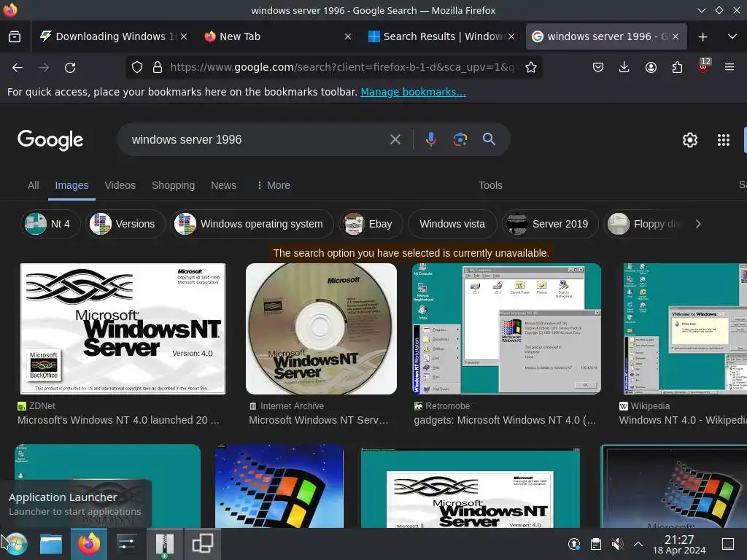Switch to the Shopping results tab

(x=173, y=185)
